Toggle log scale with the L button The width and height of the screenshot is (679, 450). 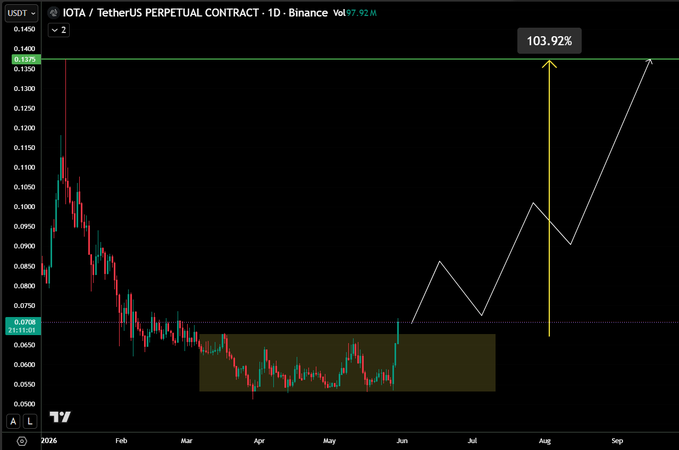pos(30,421)
